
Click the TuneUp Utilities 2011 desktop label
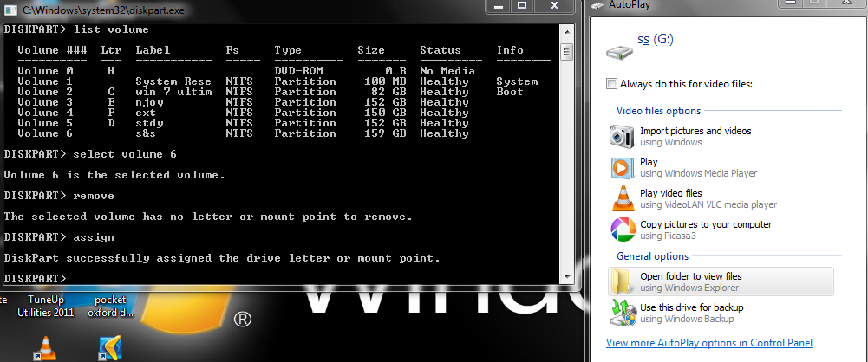[x=45, y=307]
